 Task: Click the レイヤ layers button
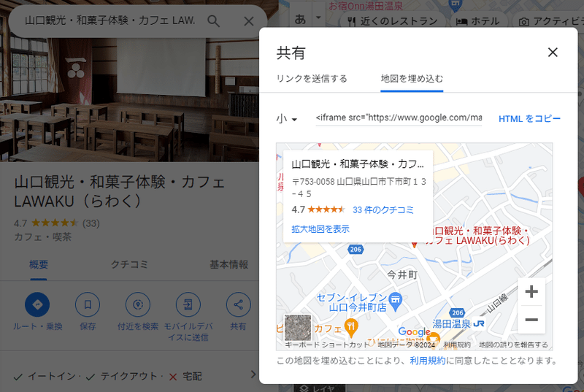coord(319,388)
